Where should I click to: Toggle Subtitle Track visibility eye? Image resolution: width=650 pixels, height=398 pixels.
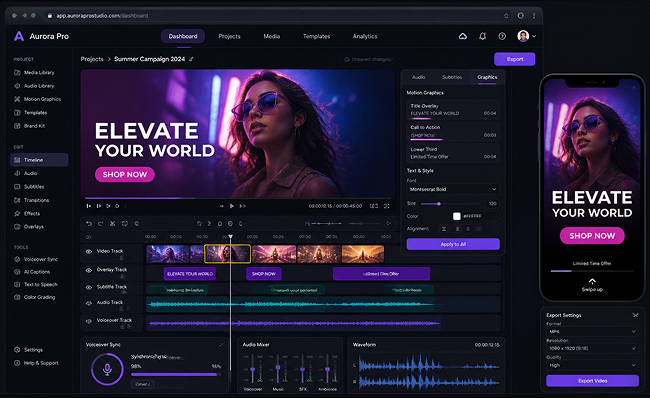point(89,287)
